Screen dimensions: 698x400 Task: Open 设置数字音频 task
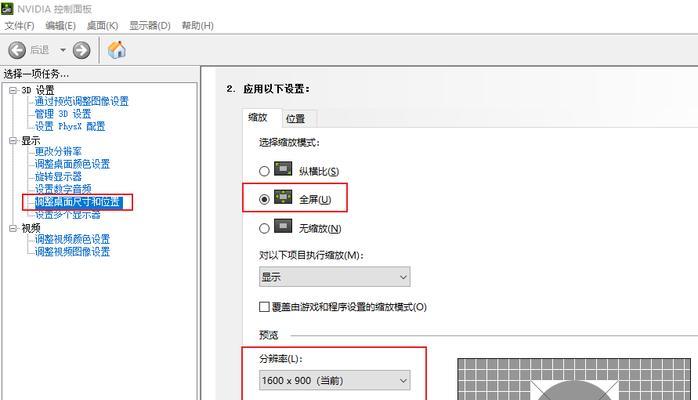(63, 189)
